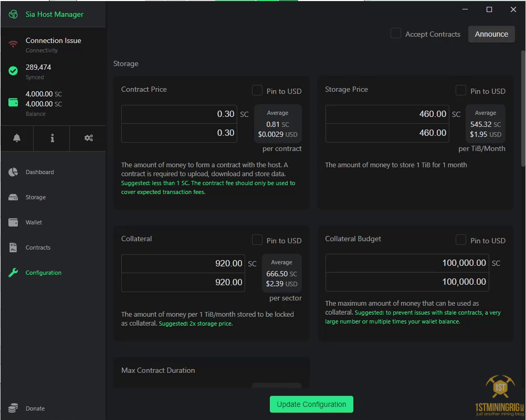
Task: Toggle Pin to USD for Storage Price
Action: [460, 90]
